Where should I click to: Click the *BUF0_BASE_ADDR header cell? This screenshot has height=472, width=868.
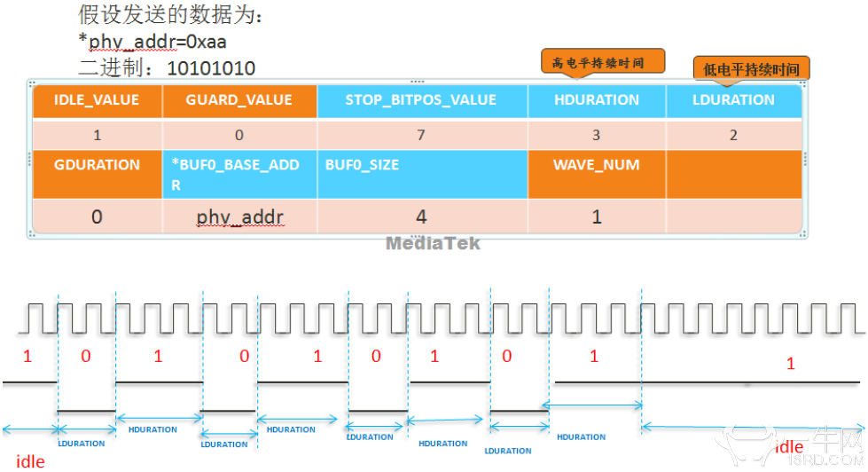pos(239,174)
